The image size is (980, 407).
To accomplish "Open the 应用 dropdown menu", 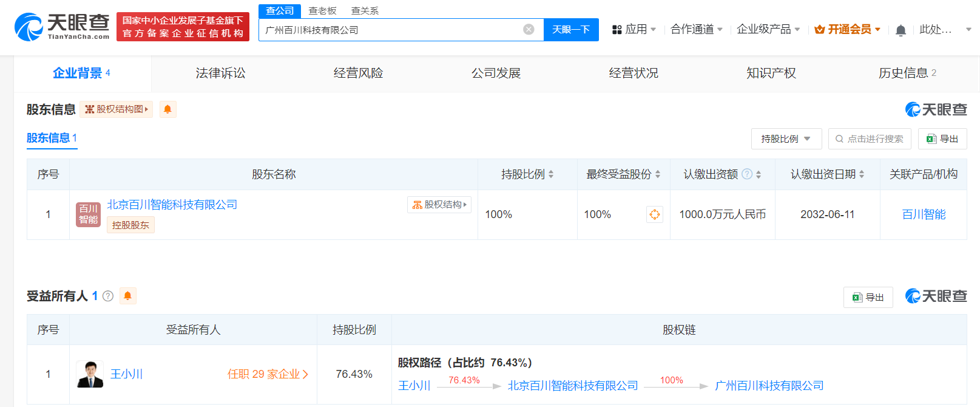I will coord(634,29).
